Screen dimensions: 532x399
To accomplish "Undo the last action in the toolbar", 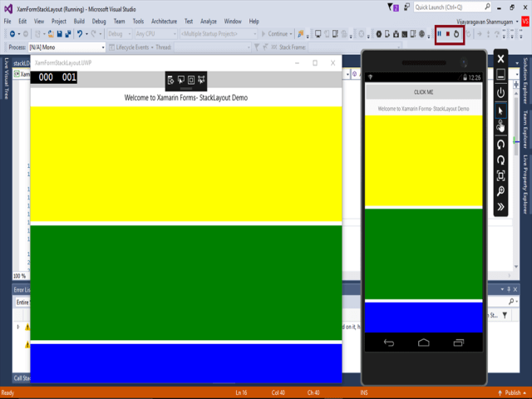I will 80,34.
